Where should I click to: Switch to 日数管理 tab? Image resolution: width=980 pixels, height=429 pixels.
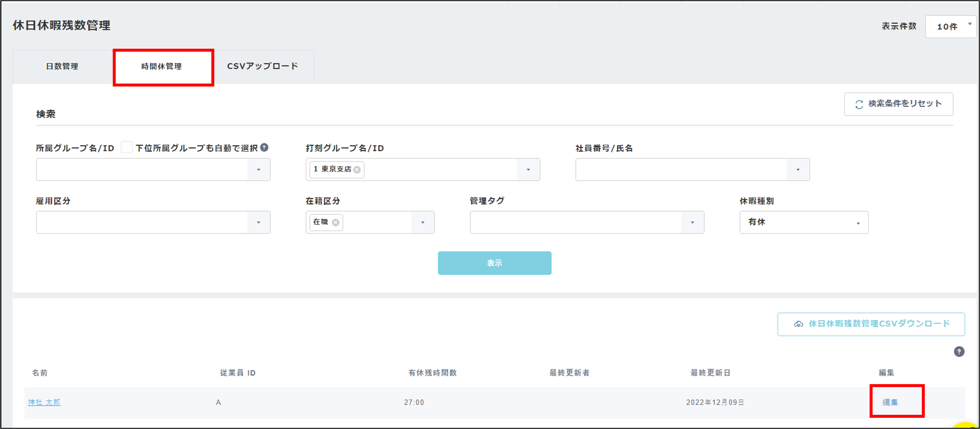tap(62, 67)
